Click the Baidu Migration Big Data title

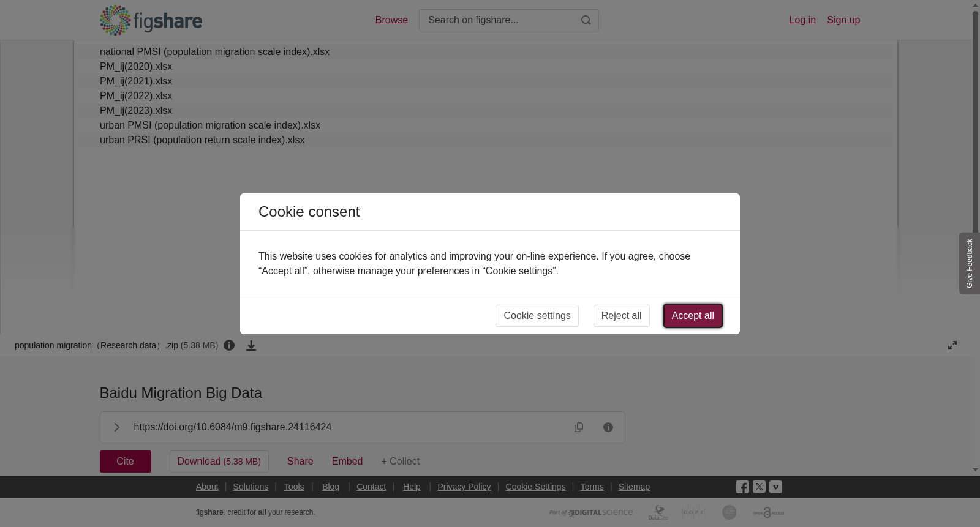tap(181, 393)
